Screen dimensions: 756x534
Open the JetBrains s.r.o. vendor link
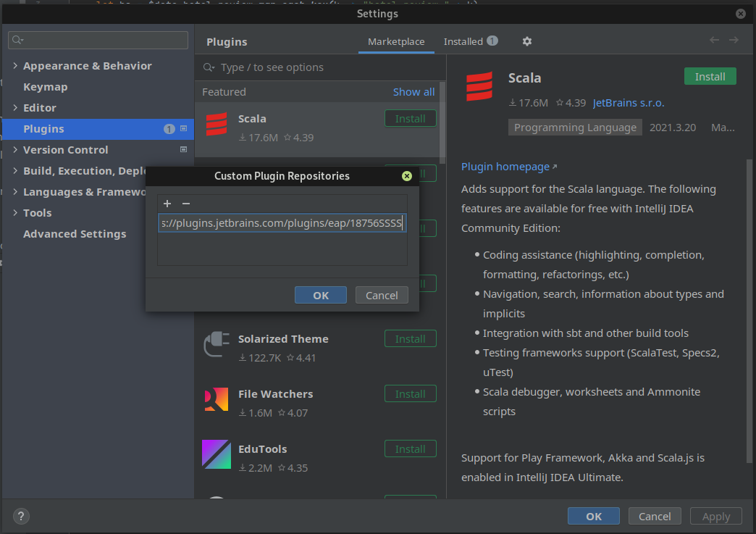tap(629, 103)
